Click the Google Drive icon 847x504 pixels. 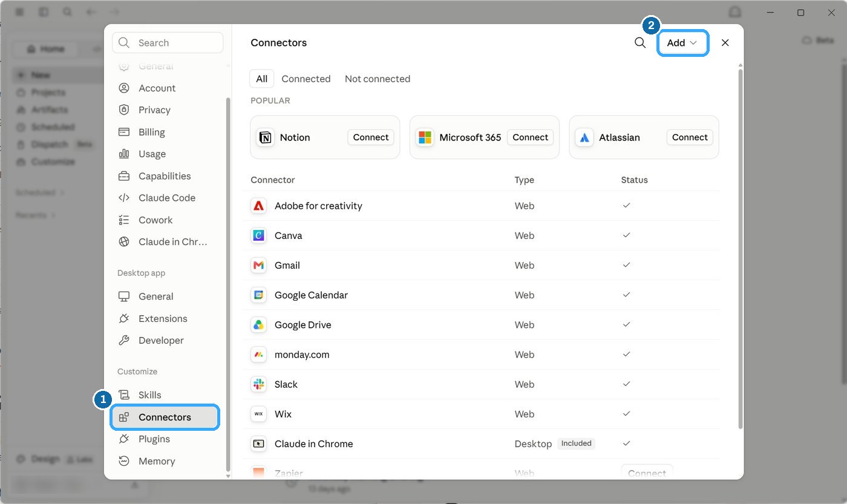[258, 325]
